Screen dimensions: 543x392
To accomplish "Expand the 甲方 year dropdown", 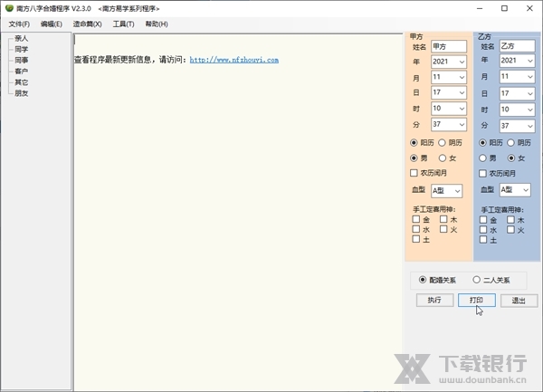I will (462, 62).
